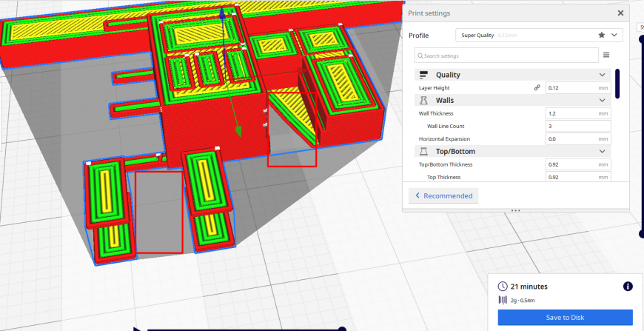
Task: Open the print info icon near 21 minutes
Action: click(628, 287)
